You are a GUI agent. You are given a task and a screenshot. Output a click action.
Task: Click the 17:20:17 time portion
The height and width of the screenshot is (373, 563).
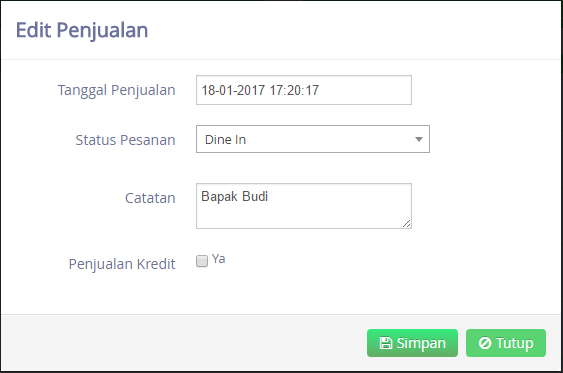[294, 90]
